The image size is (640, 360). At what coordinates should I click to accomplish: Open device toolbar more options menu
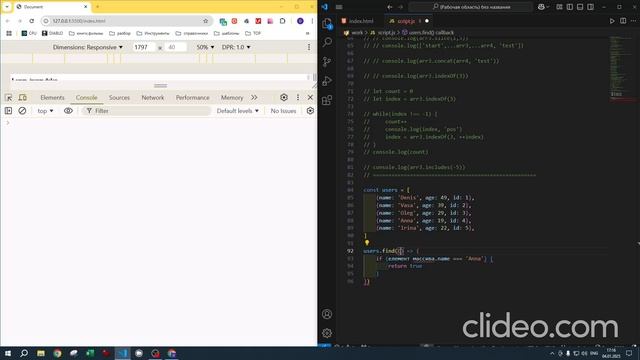tap(309, 47)
